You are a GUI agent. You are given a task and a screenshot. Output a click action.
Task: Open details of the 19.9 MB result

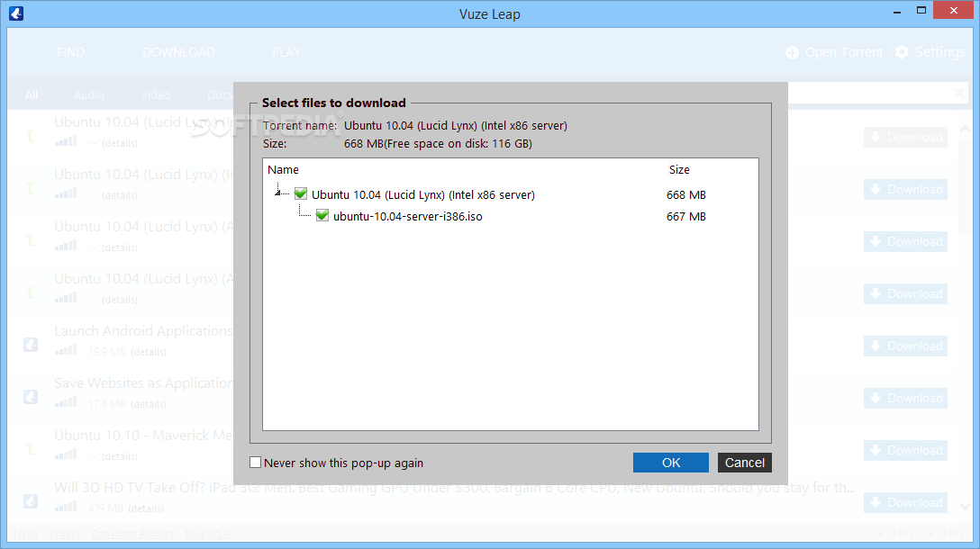point(148,352)
